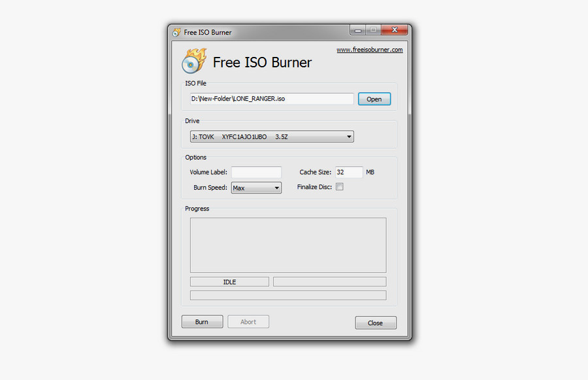
Task: Click the flame icon in the title bar
Action: coord(176,31)
